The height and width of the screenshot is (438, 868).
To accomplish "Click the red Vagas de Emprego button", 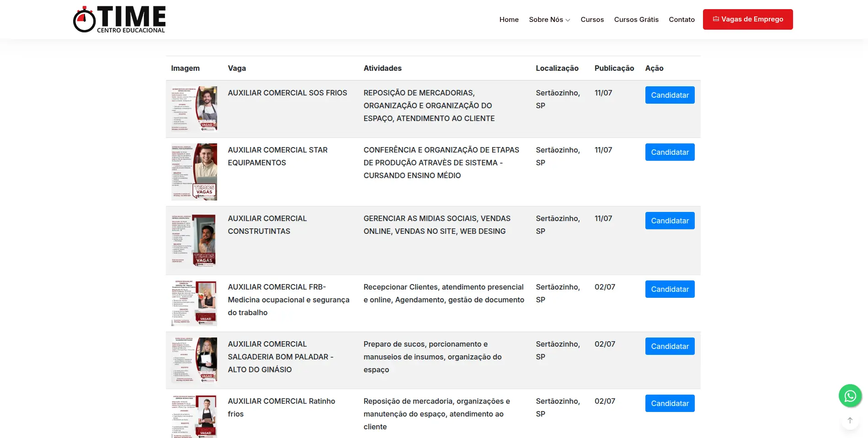I will click(x=747, y=19).
